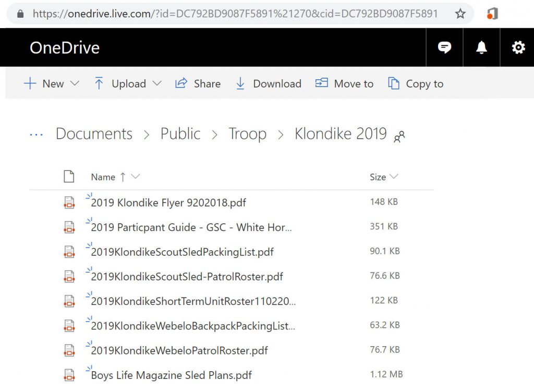Click the OneDrive logo text
Image resolution: width=534 pixels, height=392 pixels.
pyautogui.click(x=64, y=47)
